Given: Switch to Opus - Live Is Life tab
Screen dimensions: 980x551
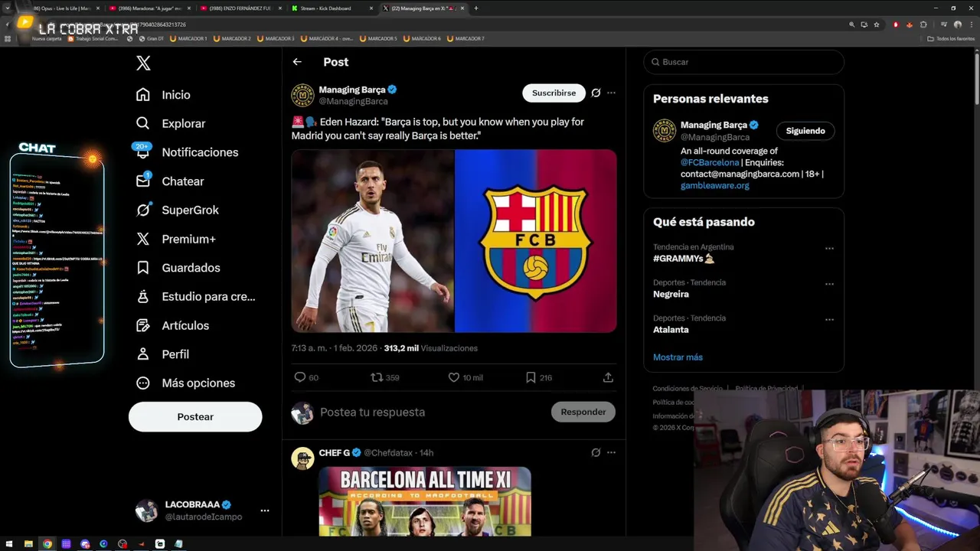Looking at the screenshot, I should [x=60, y=8].
